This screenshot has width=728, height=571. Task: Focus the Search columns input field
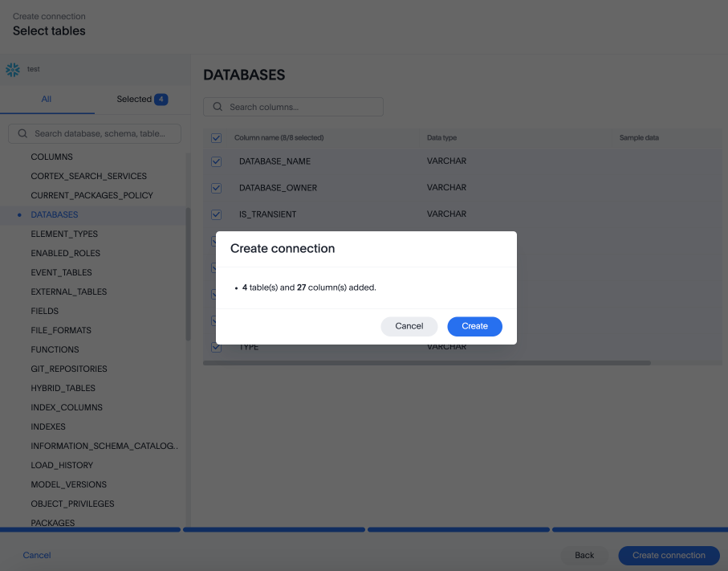[x=302, y=107]
